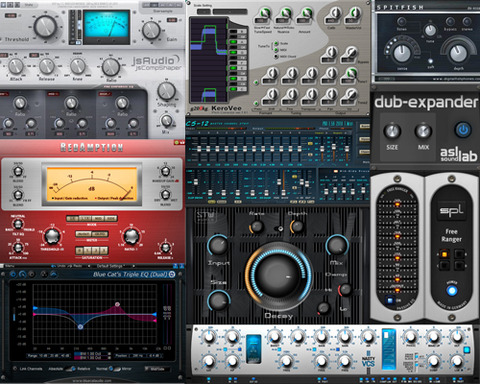Click the Threshold knob in JsCompShaper
Viewport: 480px width, 384px height.
45,26
